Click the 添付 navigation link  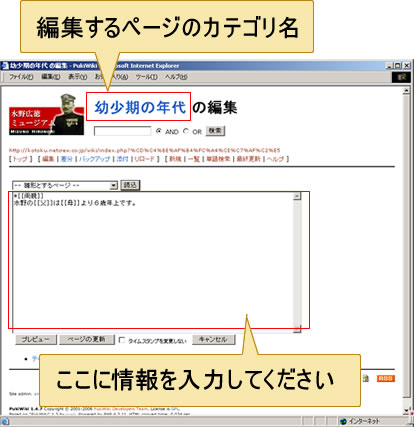122,159
